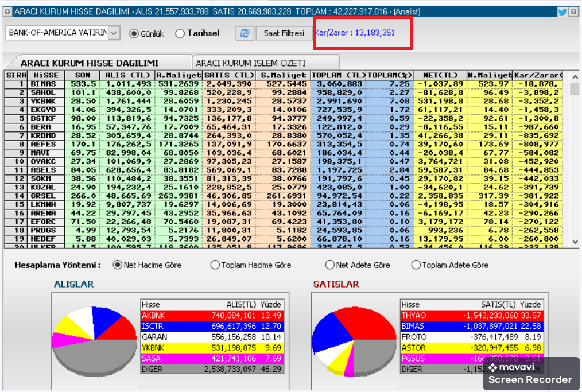Switch to ARACI KURUM ISLEM OZETI tab
The height and width of the screenshot is (392, 582).
250,63
